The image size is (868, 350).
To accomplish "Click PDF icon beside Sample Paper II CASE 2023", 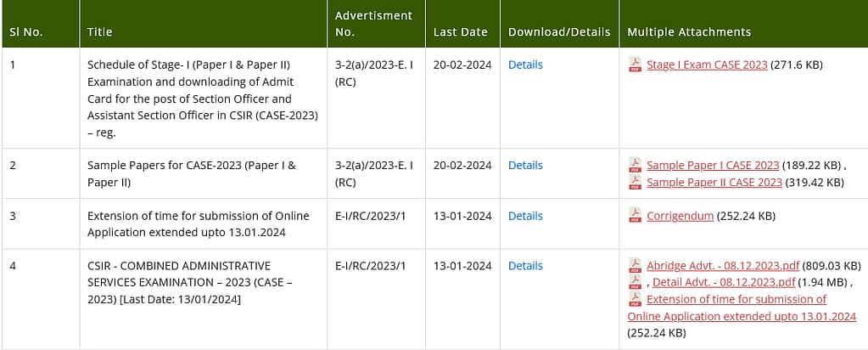I will 635,183.
